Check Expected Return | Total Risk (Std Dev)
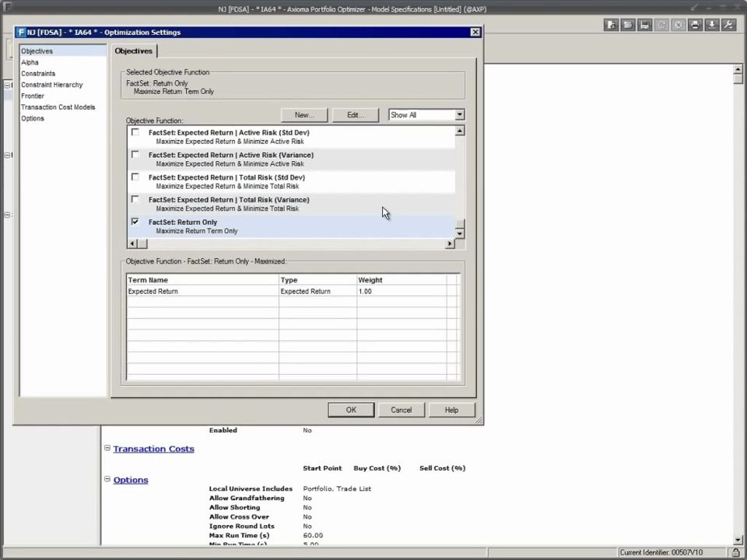The width and height of the screenshot is (747, 560). pyautogui.click(x=135, y=177)
